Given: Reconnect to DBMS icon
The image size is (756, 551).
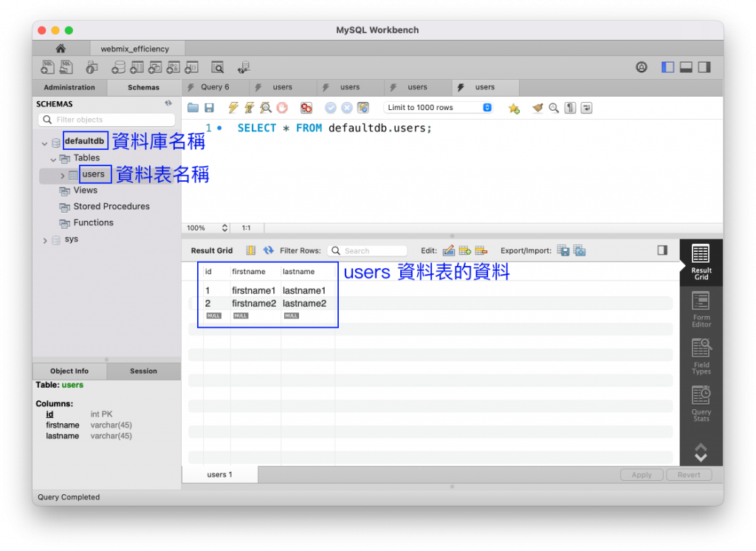Looking at the screenshot, I should [244, 67].
